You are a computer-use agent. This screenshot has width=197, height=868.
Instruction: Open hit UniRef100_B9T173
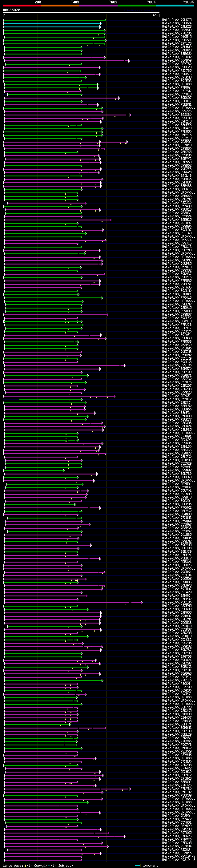177,43
